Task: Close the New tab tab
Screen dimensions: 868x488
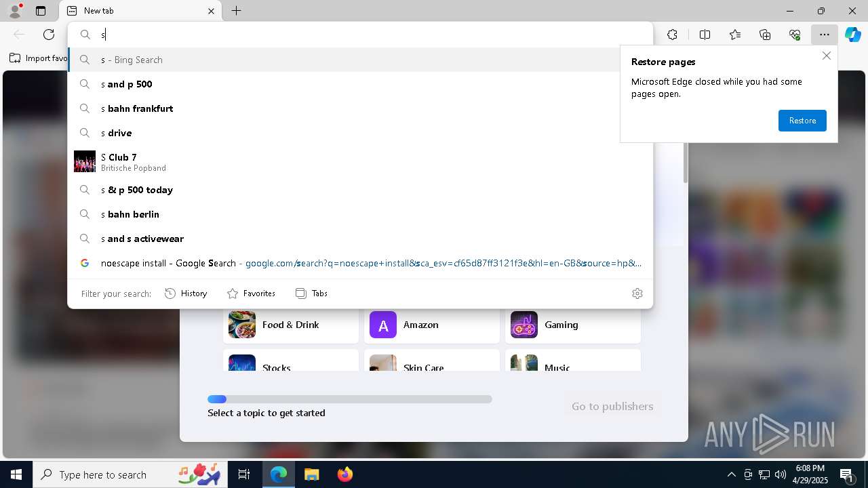Action: 211,11
